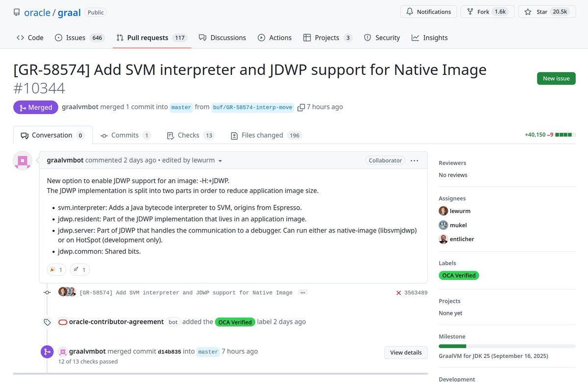The height and width of the screenshot is (382, 588).
Task: Click the commit timeline dot icon
Action: point(47,292)
